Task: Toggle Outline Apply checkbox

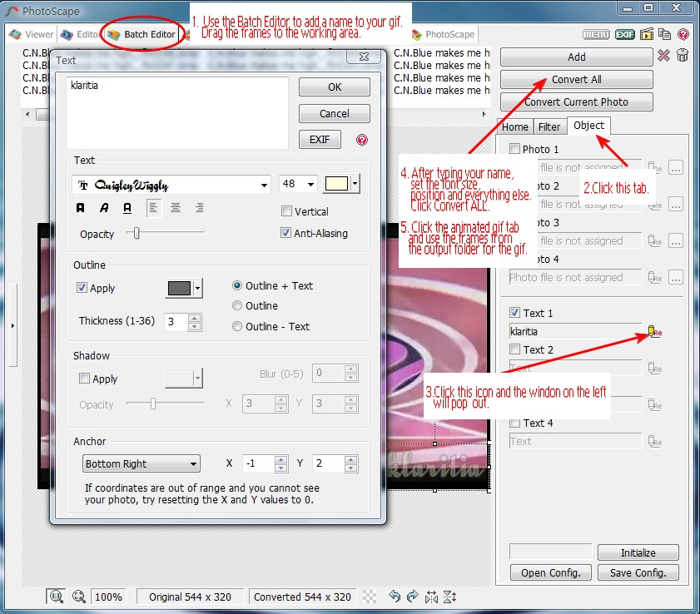Action: [x=82, y=287]
